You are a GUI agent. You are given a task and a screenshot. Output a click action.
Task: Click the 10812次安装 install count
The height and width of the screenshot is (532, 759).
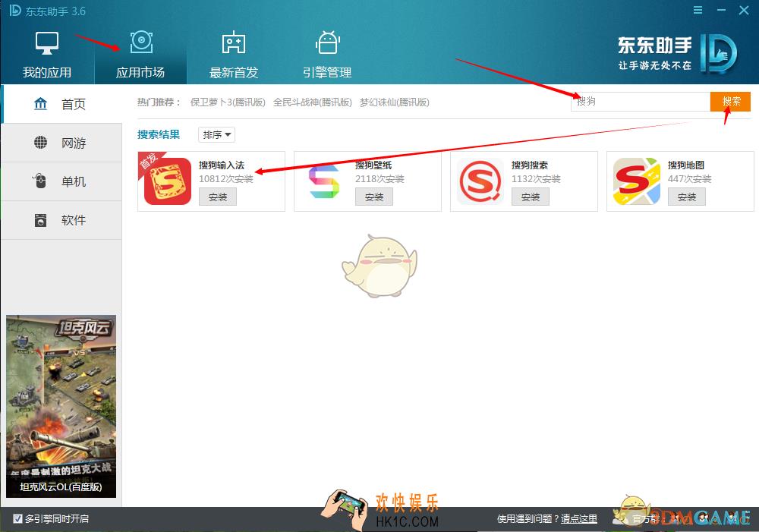click(226, 178)
